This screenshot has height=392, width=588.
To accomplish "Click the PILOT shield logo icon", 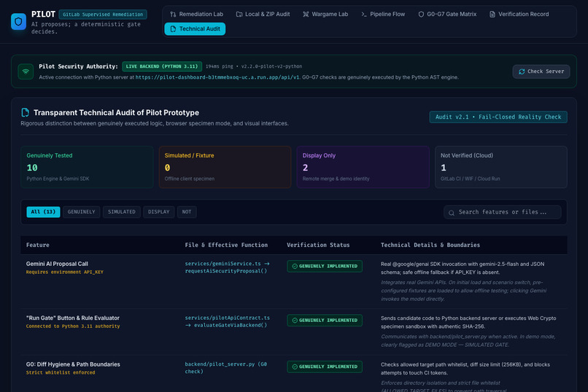I will [x=18, y=21].
